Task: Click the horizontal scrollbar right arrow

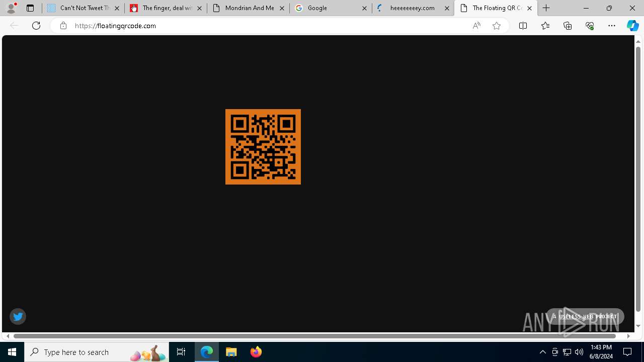Action: pyautogui.click(x=628, y=336)
